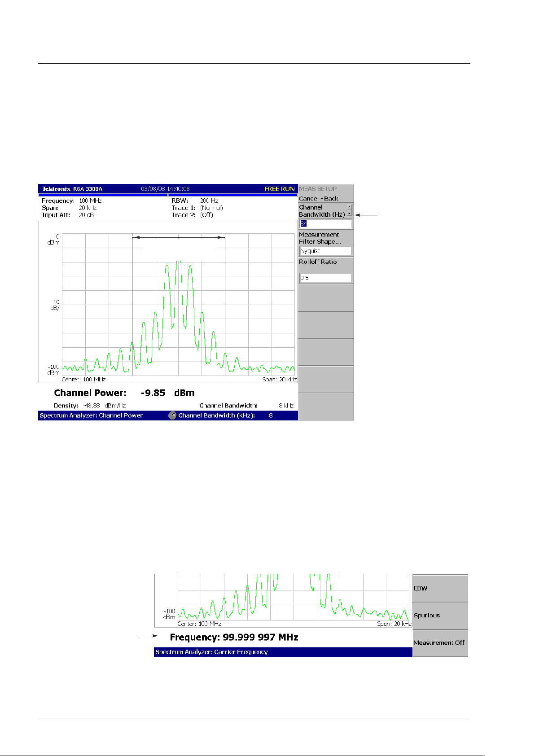
Task: Click the Density -48.88 dBm/Hz value
Action: (90, 406)
